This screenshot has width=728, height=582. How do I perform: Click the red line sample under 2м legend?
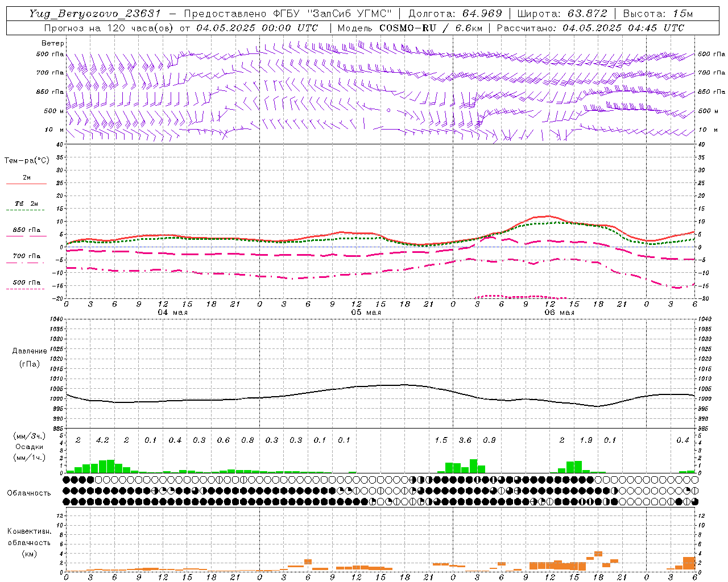coord(26,184)
